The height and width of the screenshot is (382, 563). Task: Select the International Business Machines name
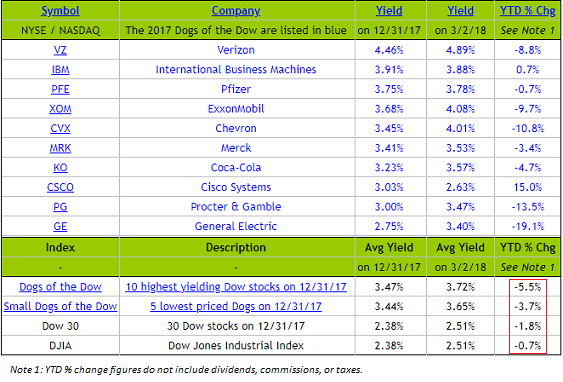pos(236,70)
